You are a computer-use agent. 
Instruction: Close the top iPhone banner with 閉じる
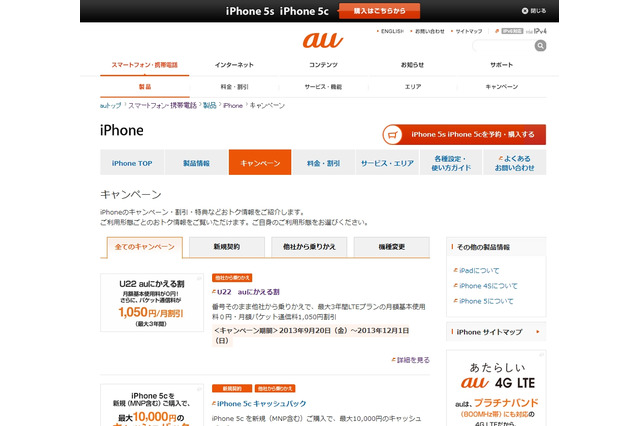coord(534,11)
